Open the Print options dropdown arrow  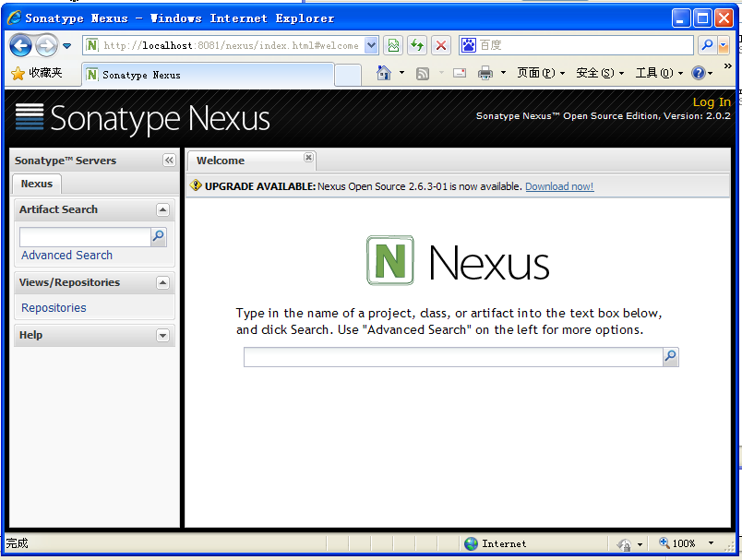[503, 73]
